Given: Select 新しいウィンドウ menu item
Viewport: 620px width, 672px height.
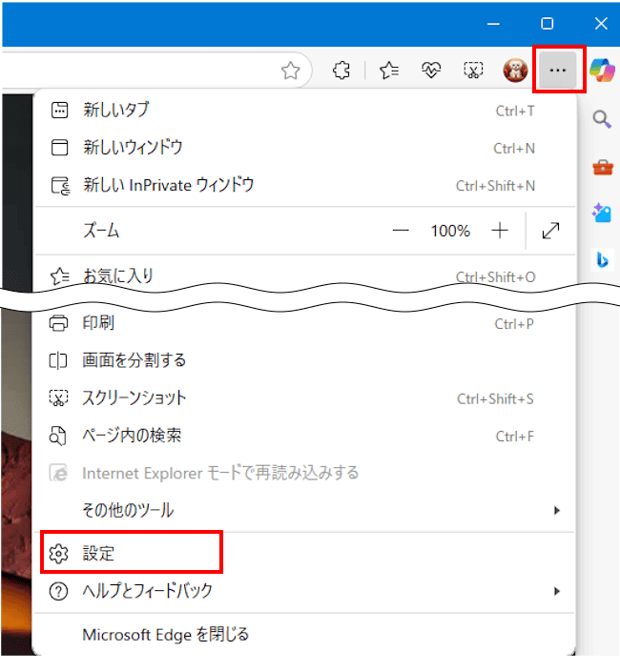Looking at the screenshot, I should click(304, 148).
